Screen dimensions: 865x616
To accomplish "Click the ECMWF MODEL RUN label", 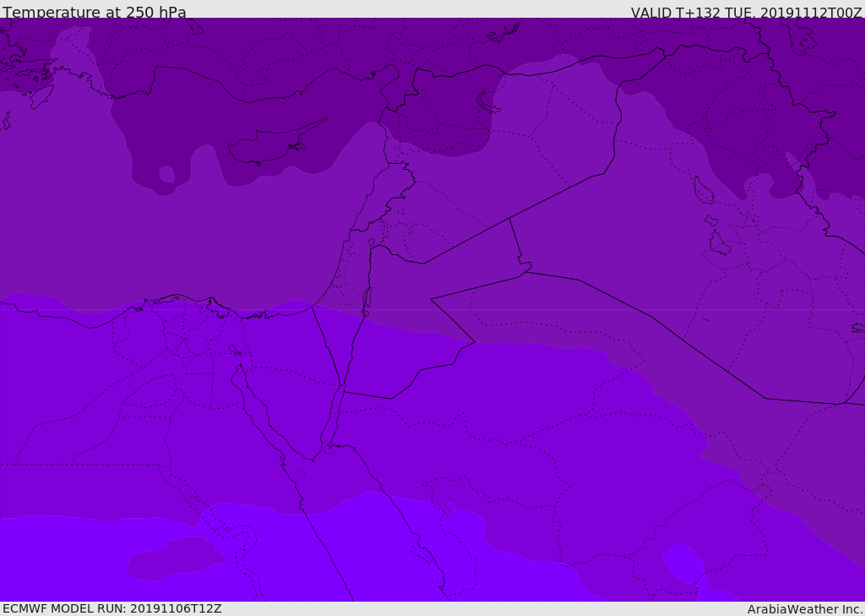I will [x=112, y=608].
